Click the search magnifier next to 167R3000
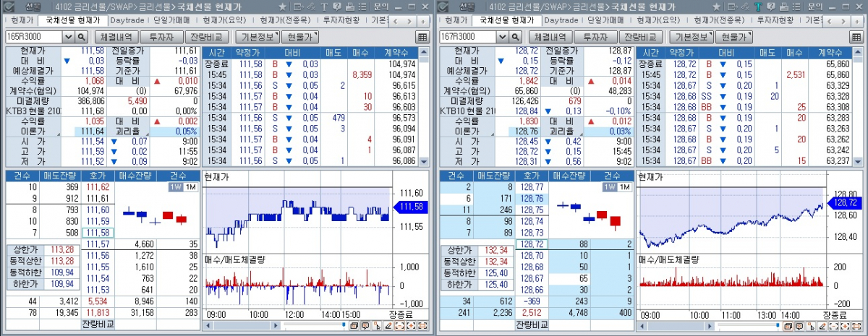Viewport: 868px width, 336px height. [515, 36]
